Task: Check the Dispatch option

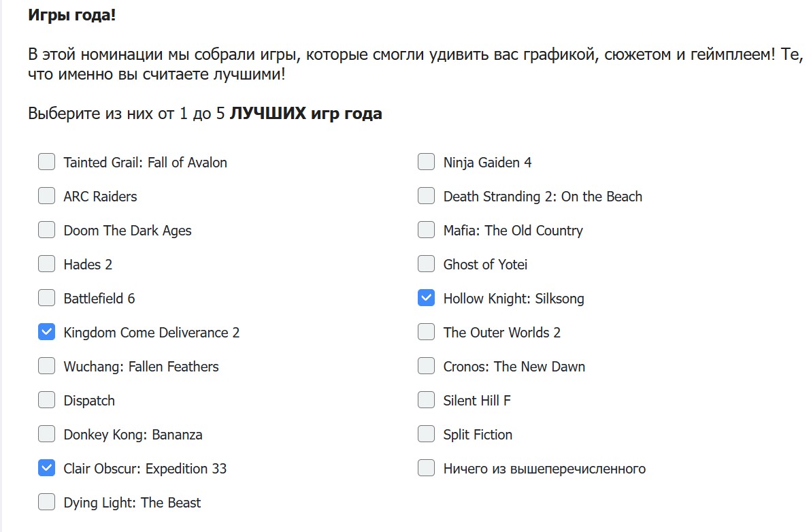Action: pos(46,400)
